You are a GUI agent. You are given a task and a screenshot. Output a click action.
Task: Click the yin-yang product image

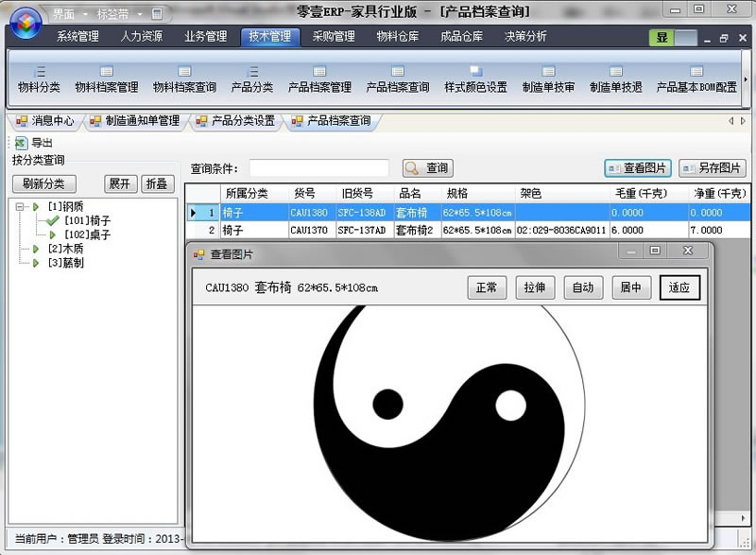[x=450, y=424]
